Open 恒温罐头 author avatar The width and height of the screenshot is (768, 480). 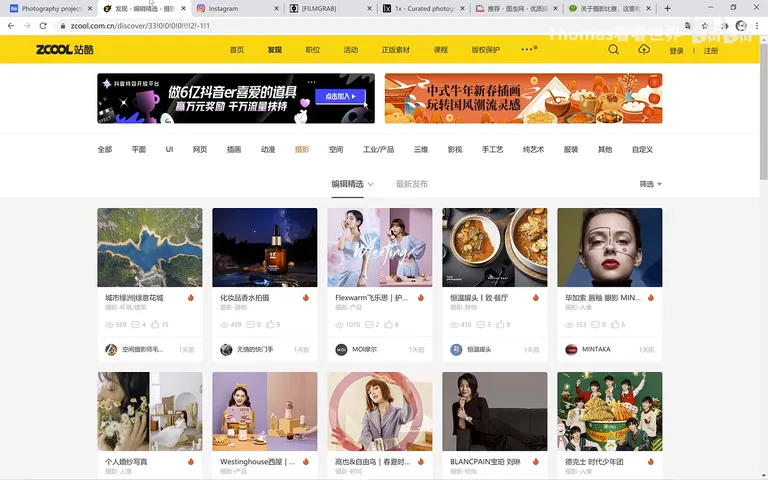pos(456,350)
